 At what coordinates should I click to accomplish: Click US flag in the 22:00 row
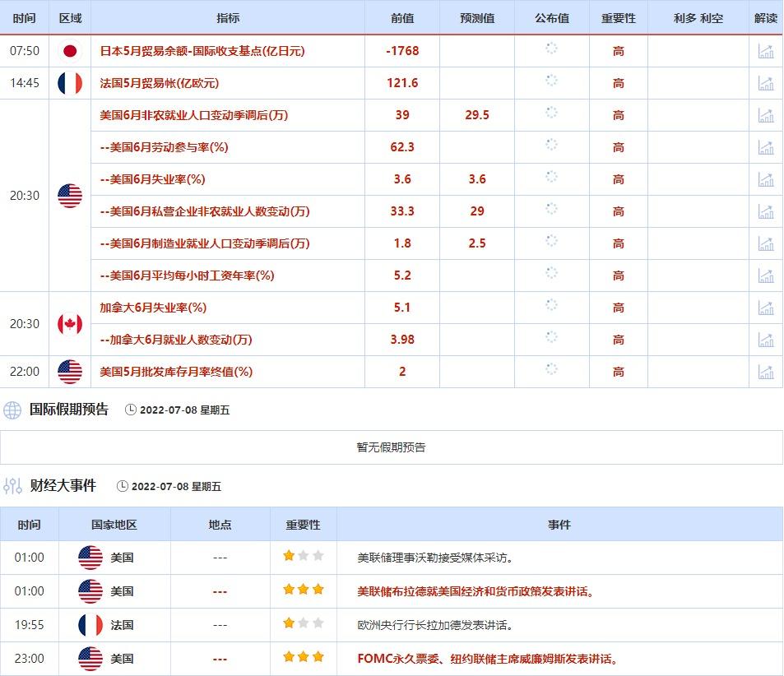70,372
